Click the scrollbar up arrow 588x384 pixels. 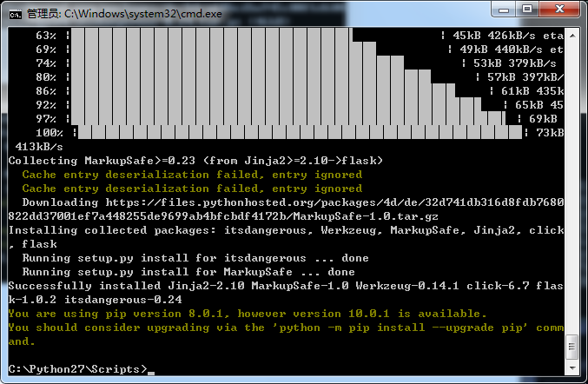click(572, 36)
